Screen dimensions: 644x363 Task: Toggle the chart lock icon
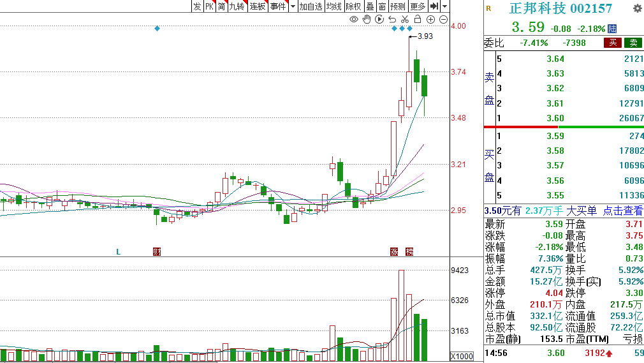(418, 19)
